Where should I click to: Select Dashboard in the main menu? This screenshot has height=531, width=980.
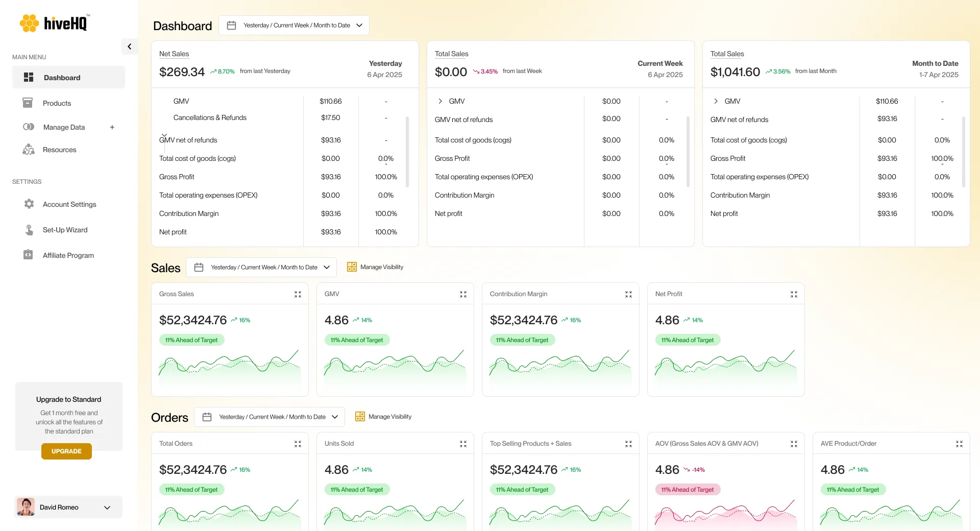(x=62, y=77)
